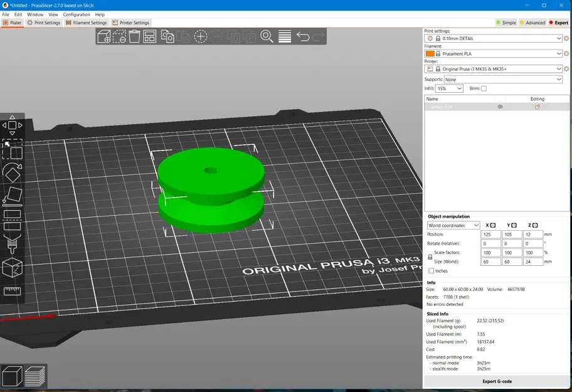Activate the Measure ruler tool
Viewport: 572px width, 392px height.
[13, 291]
